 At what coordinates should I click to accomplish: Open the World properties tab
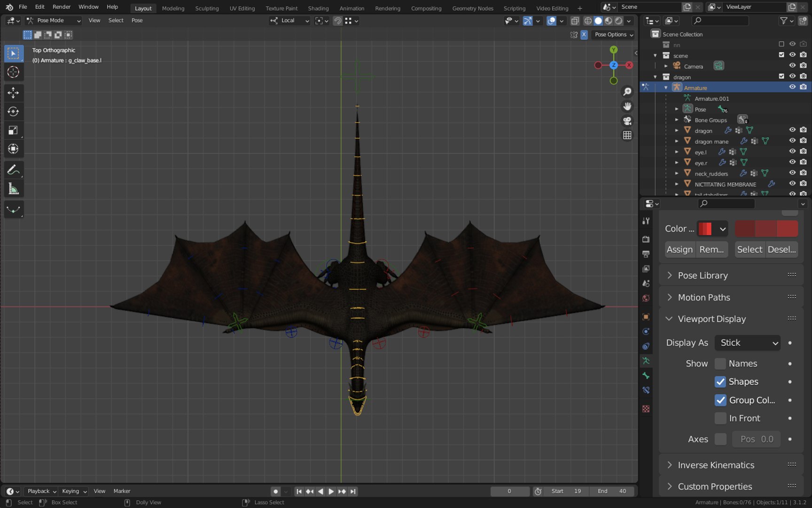coord(646,298)
